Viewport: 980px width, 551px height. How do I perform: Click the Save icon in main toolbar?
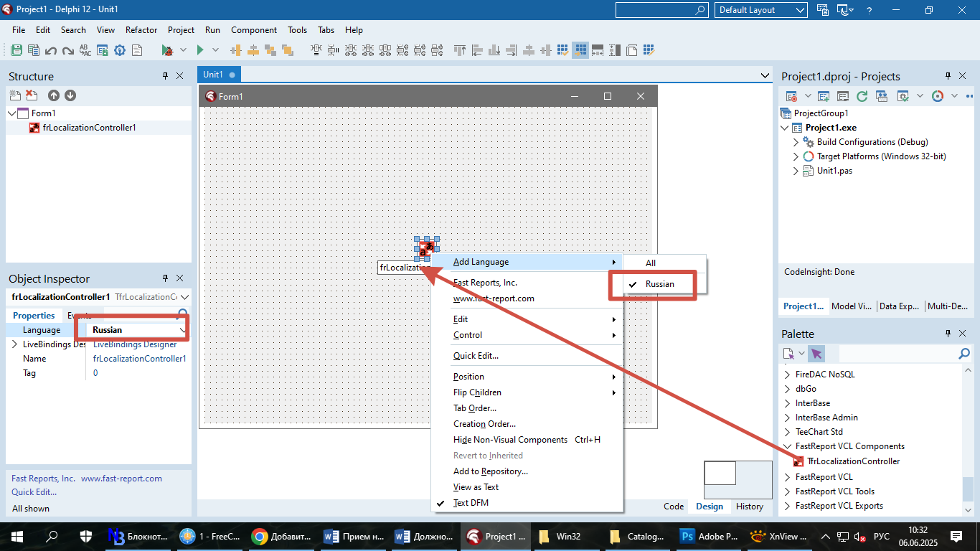pos(17,50)
